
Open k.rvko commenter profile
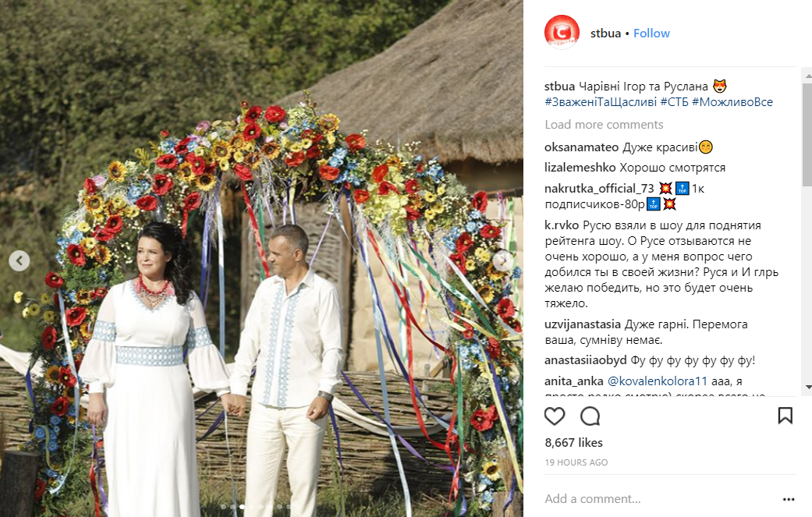click(x=562, y=225)
